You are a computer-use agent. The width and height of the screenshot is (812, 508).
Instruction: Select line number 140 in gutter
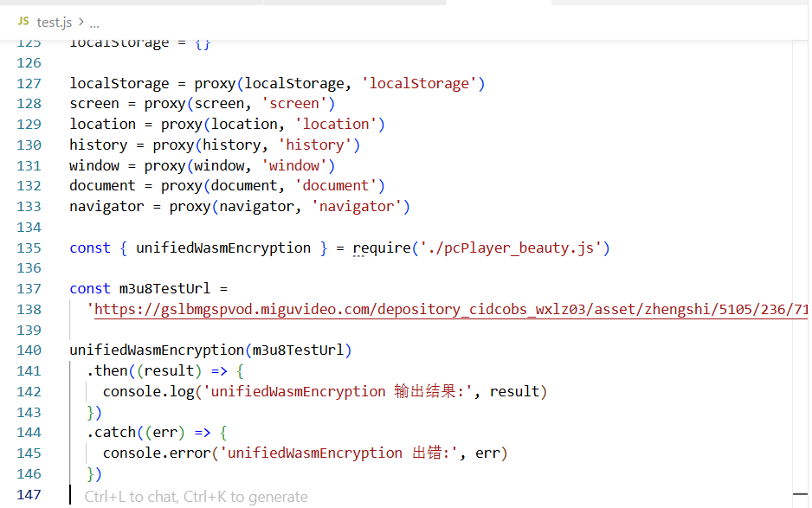click(29, 350)
